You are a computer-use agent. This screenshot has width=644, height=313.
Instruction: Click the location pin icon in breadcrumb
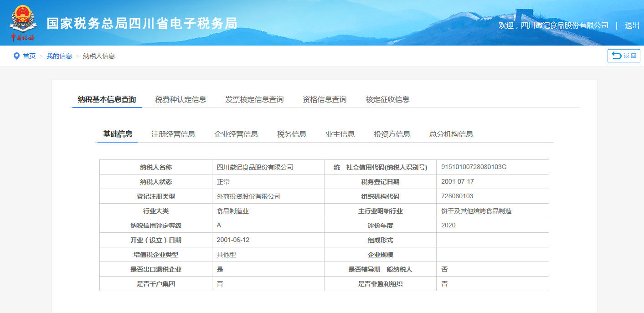pos(16,56)
